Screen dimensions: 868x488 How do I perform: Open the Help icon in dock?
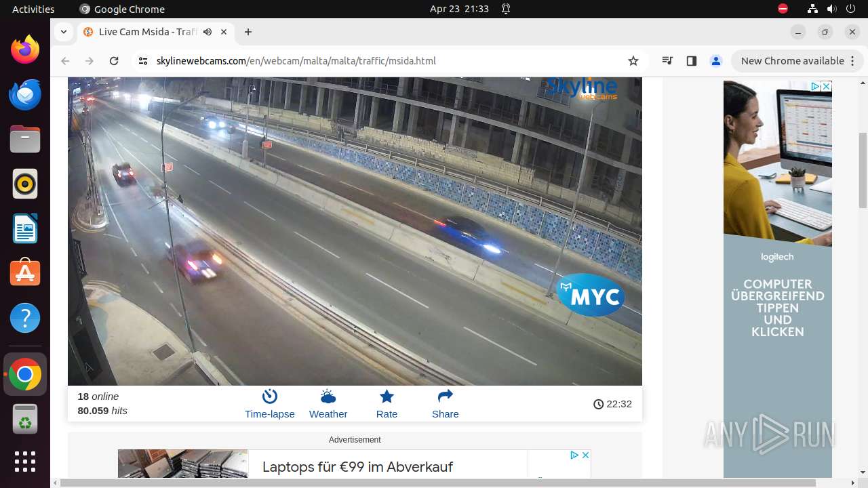click(25, 318)
